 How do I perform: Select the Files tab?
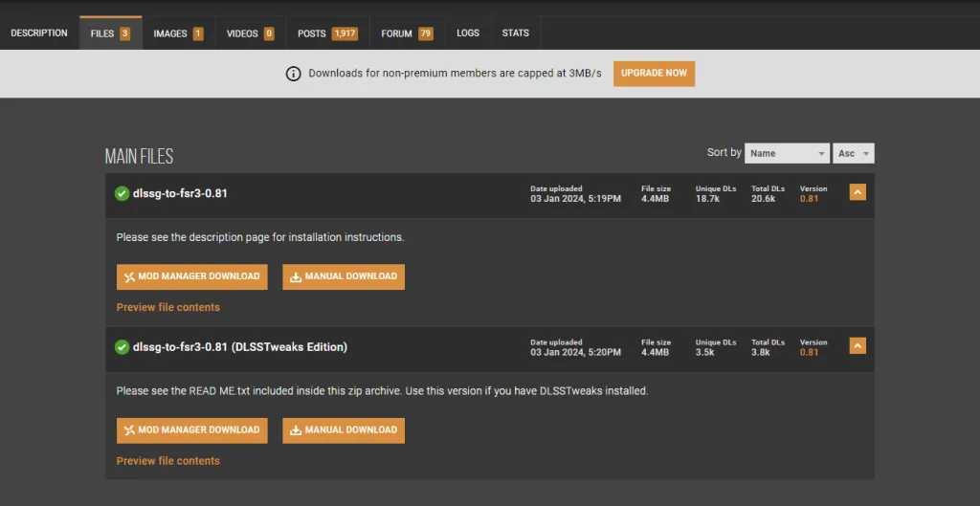click(111, 33)
